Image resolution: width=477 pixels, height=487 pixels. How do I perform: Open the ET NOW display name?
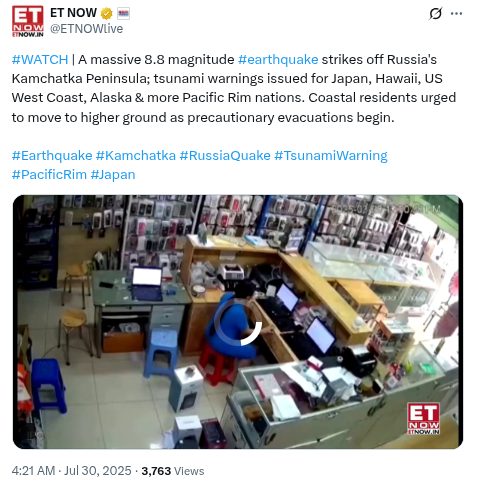coord(73,13)
